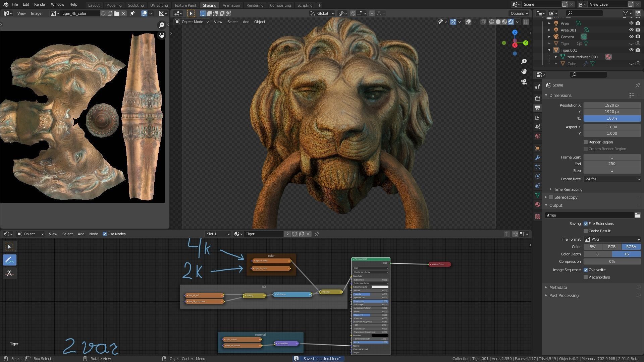644x362 pixels.
Task: Open the Object properties tab
Action: pyautogui.click(x=538, y=148)
